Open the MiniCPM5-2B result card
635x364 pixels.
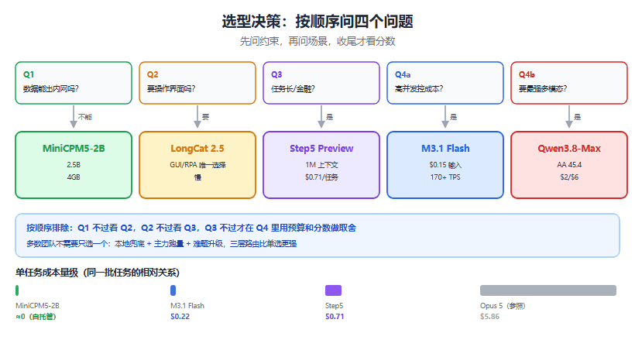click(74, 165)
